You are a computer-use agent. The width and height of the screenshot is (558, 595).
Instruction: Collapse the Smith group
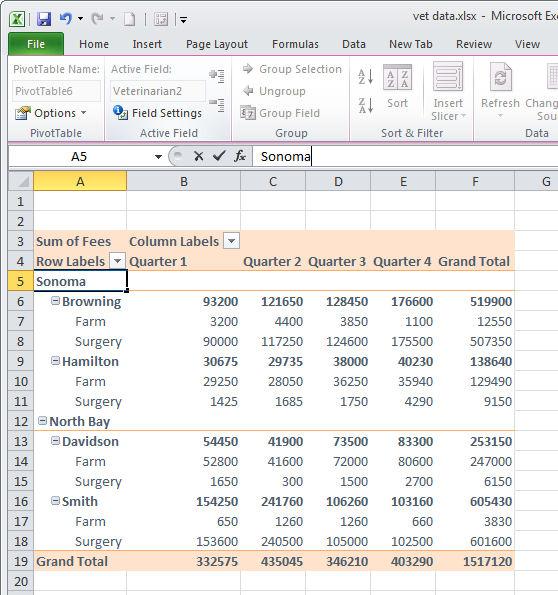55,501
